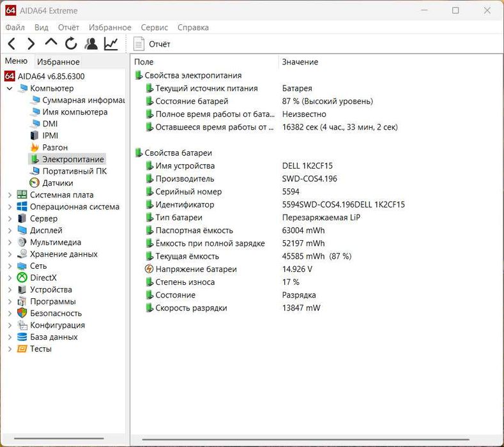Viewport: 504px width, 447px height.
Task: Click the Forward navigation arrow
Action: [x=31, y=43]
